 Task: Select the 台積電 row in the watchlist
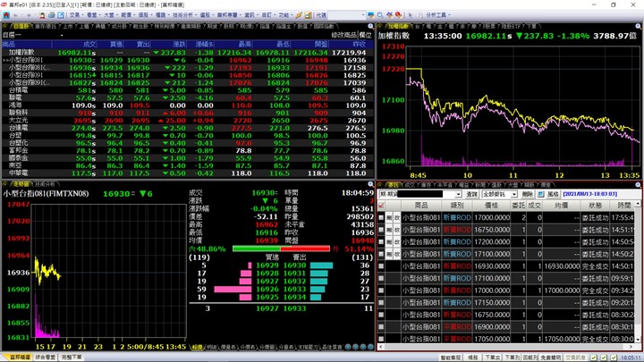point(188,90)
